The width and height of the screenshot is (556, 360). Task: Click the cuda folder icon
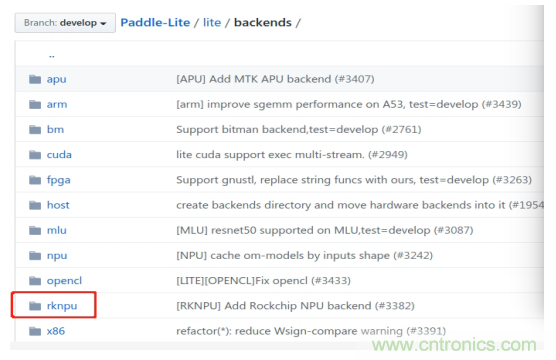point(35,154)
